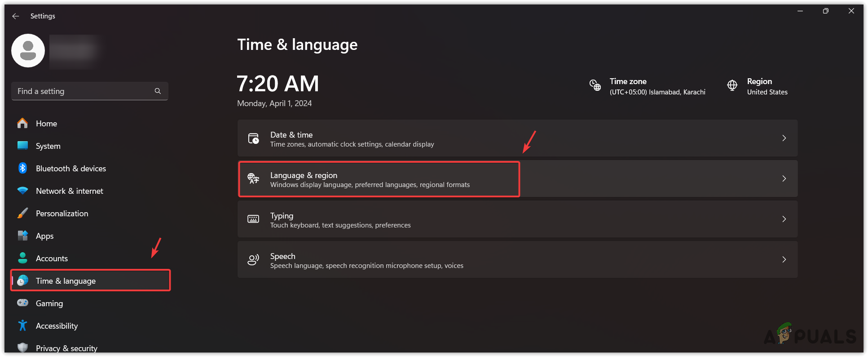868x357 pixels.
Task: Open the Typing title
Action: pyautogui.click(x=282, y=216)
